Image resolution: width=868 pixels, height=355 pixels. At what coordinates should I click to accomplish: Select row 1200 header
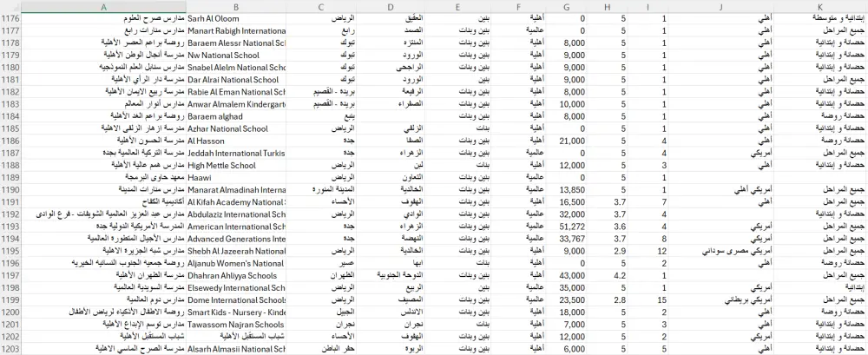[x=10, y=312]
